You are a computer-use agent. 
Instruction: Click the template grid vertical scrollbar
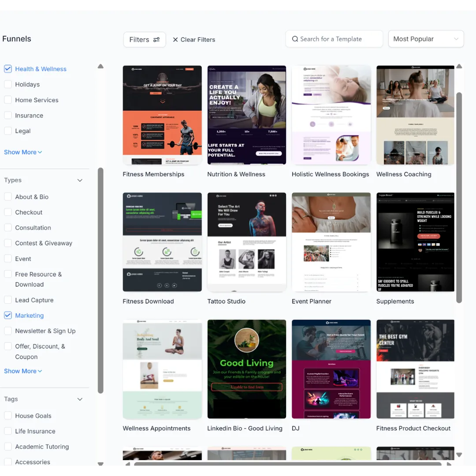(459, 197)
